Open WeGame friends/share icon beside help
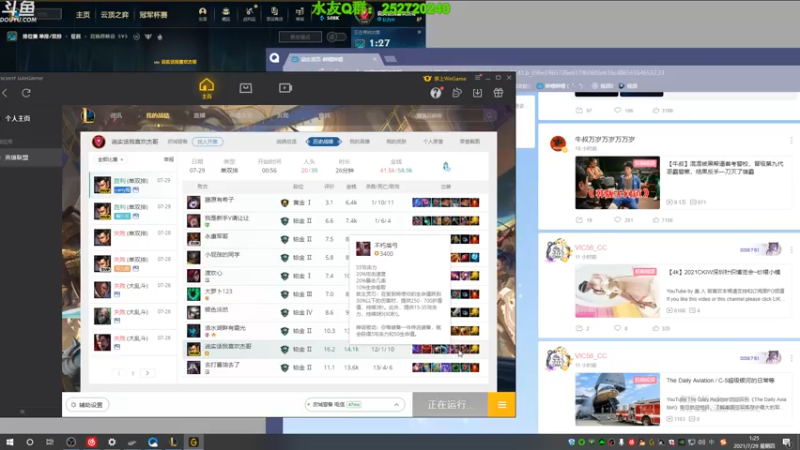The height and width of the screenshot is (450, 800). click(457, 92)
